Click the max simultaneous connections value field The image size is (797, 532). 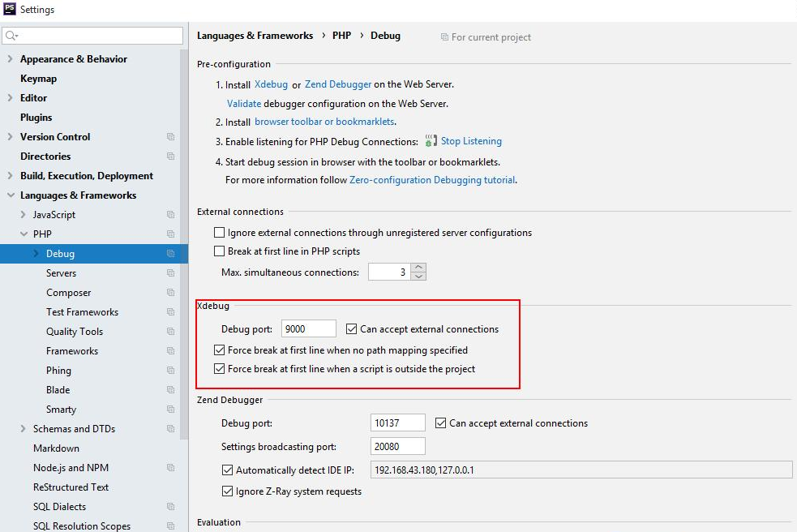click(x=389, y=272)
